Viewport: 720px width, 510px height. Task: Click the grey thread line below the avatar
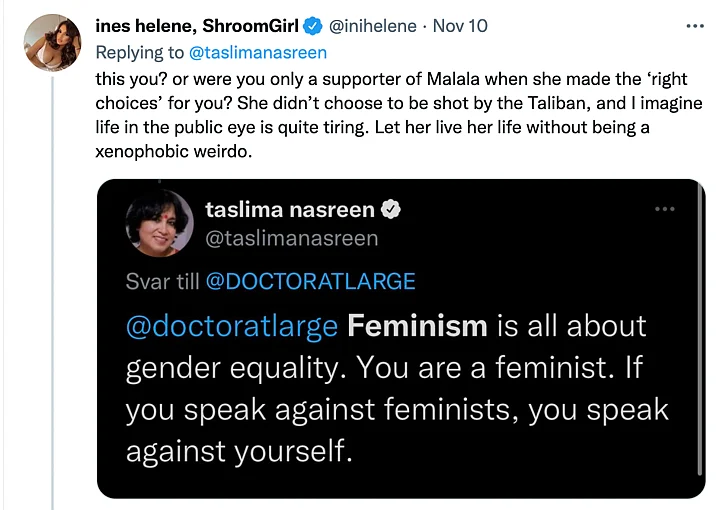pyautogui.click(x=51, y=300)
